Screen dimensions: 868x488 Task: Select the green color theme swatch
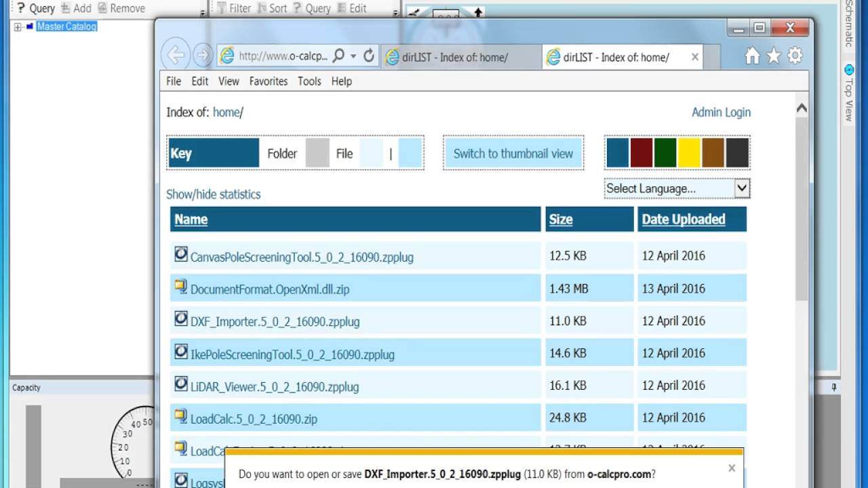coord(665,152)
